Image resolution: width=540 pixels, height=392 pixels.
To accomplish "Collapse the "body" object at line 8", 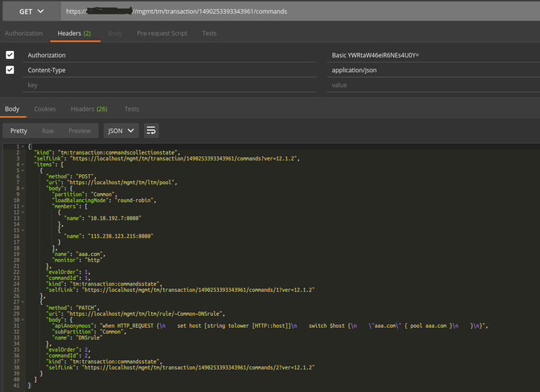I will (x=23, y=188).
